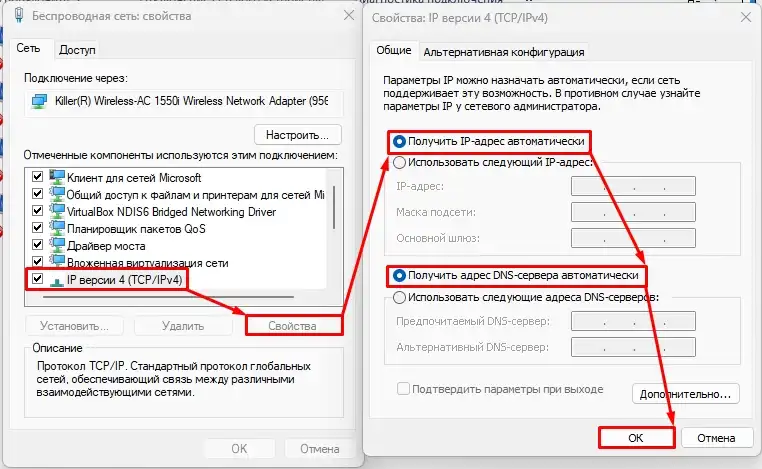Close the Беспроводная сеть: свойства window

[349, 16]
